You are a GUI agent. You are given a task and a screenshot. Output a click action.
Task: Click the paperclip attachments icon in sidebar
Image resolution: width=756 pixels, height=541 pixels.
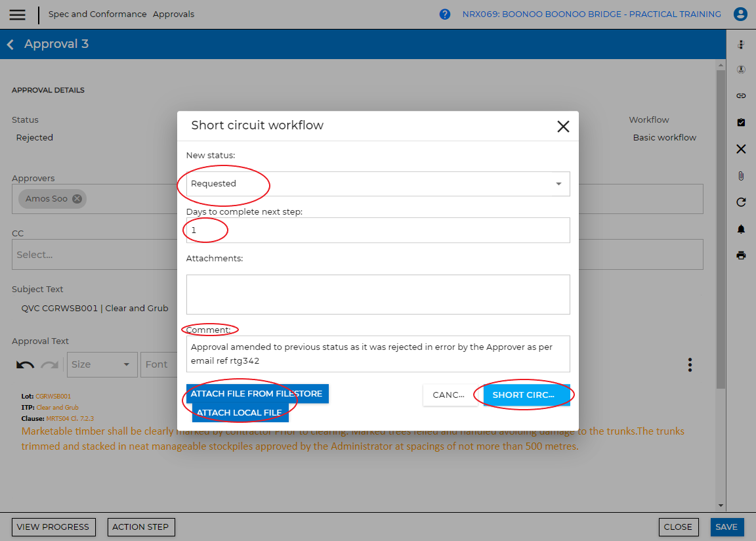[741, 176]
